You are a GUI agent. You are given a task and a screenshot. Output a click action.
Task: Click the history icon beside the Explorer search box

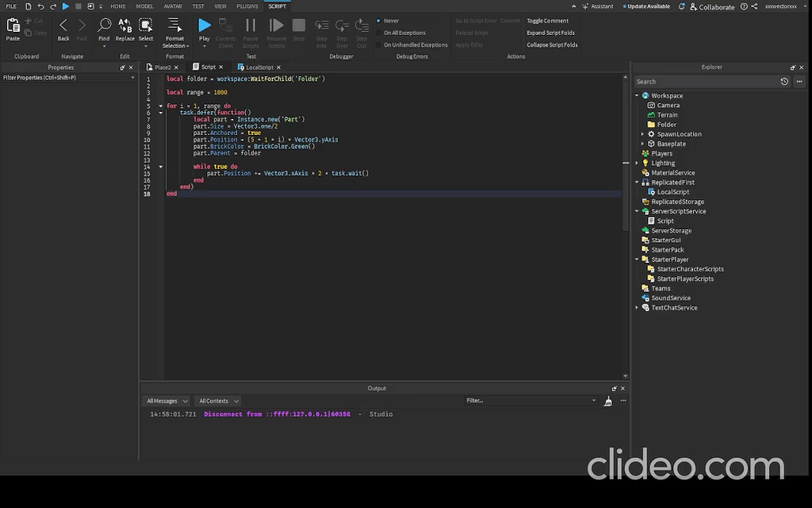[x=784, y=81]
